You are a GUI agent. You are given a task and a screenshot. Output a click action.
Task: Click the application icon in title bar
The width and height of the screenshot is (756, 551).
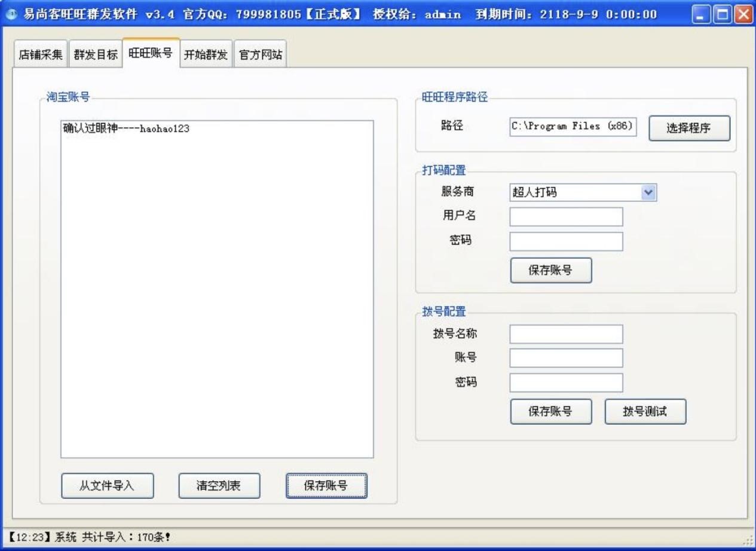pos(12,14)
